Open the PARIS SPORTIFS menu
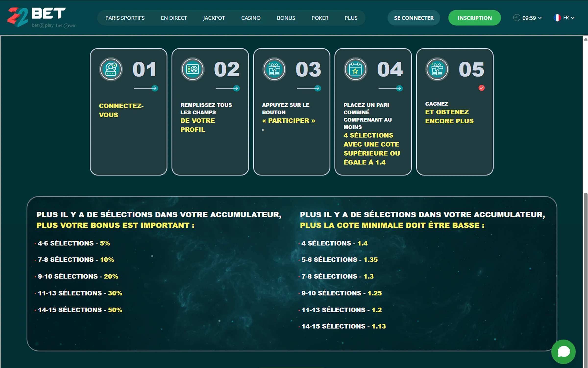This screenshot has height=368, width=588. 125,18
